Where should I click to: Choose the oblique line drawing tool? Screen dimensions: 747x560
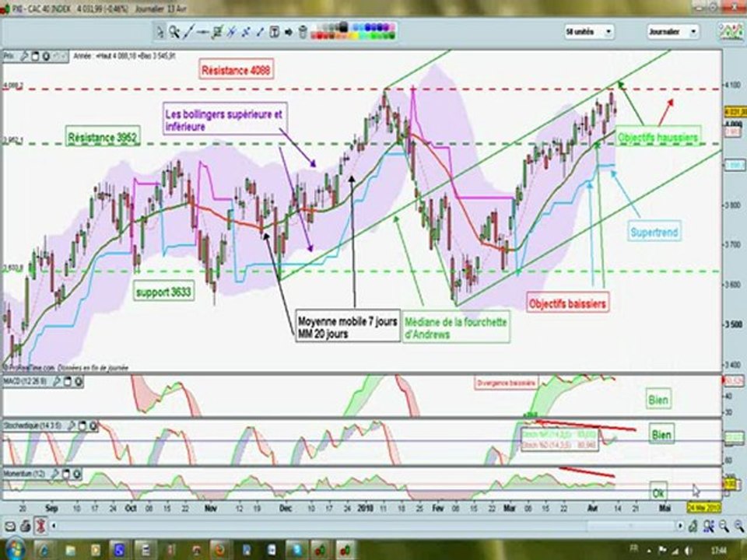188,32
